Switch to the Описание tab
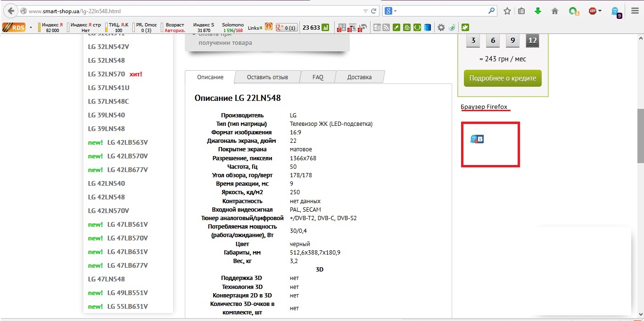This screenshot has height=321, width=644. click(x=210, y=77)
